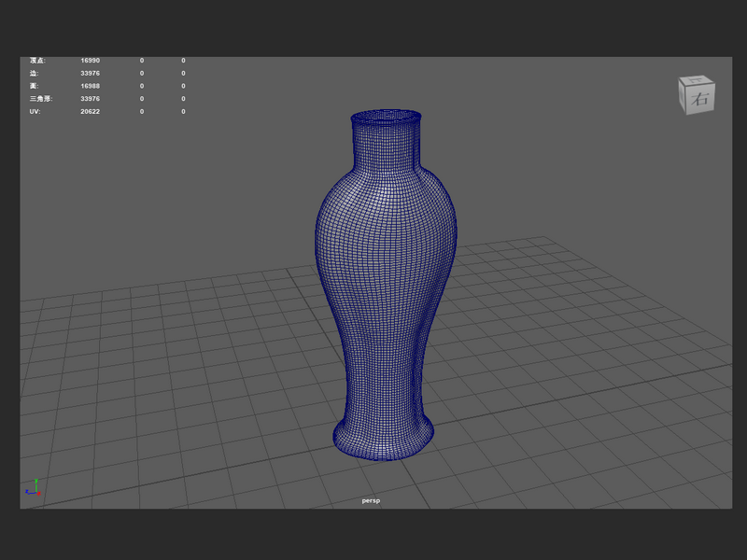Viewport: 747px width, 560px height.
Task: Click the XYZ axis indicator
Action: point(34,487)
